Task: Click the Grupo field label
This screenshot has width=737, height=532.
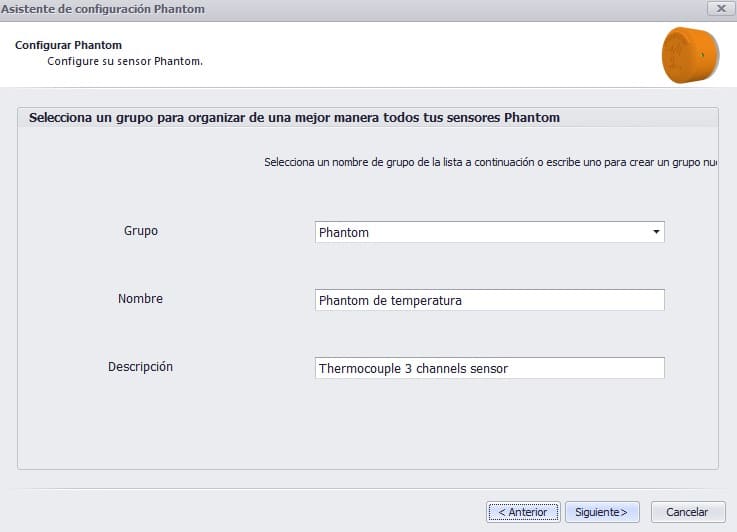Action: 141,231
